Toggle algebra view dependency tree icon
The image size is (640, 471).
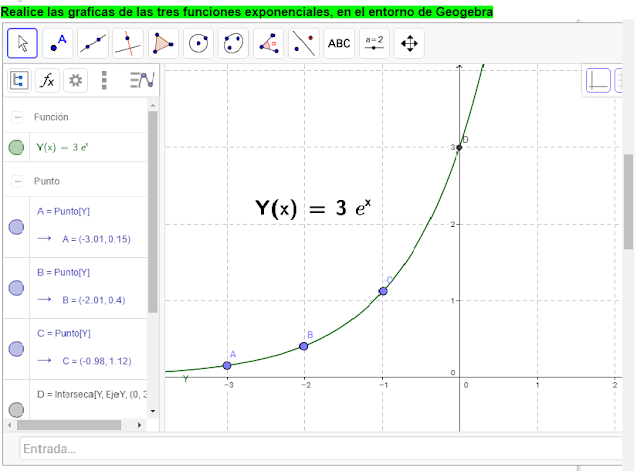pos(19,80)
